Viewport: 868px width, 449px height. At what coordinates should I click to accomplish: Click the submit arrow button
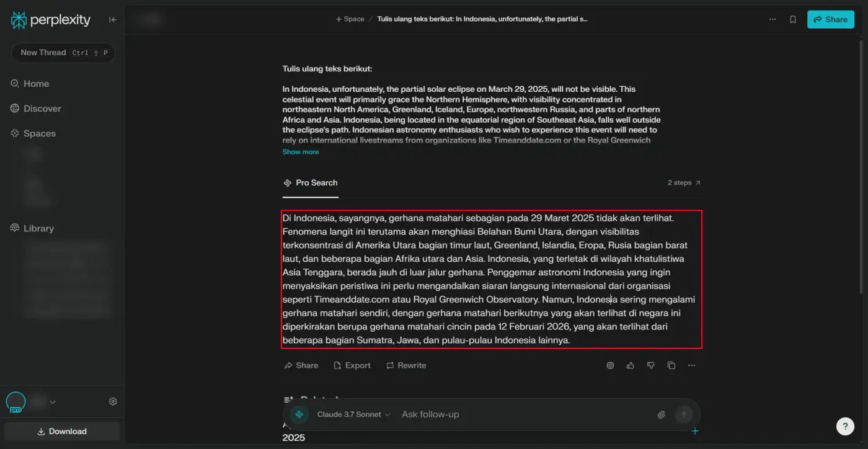click(x=684, y=414)
